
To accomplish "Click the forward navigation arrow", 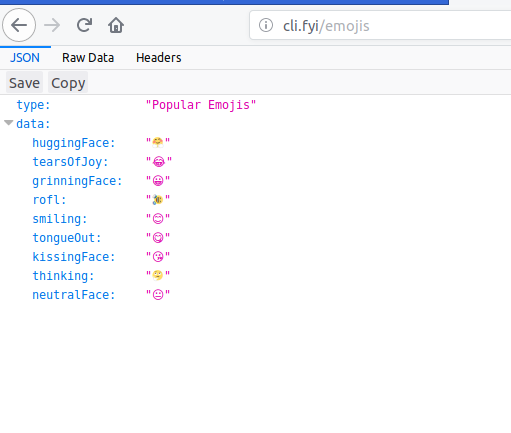I will [x=52, y=25].
